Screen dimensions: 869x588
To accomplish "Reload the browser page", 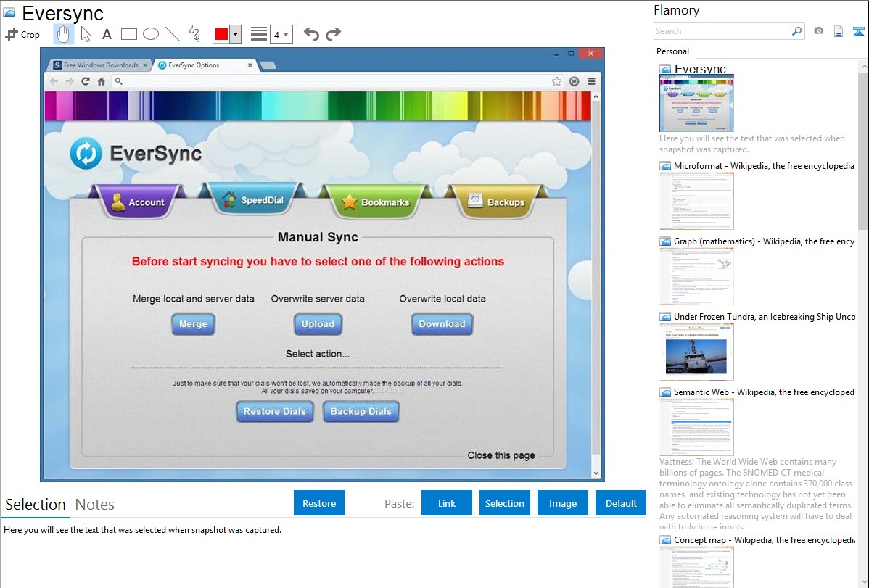I will point(86,81).
